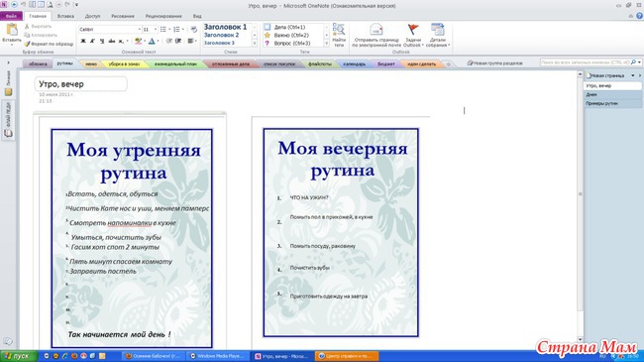Open the font size 11 dropdown

[156, 29]
